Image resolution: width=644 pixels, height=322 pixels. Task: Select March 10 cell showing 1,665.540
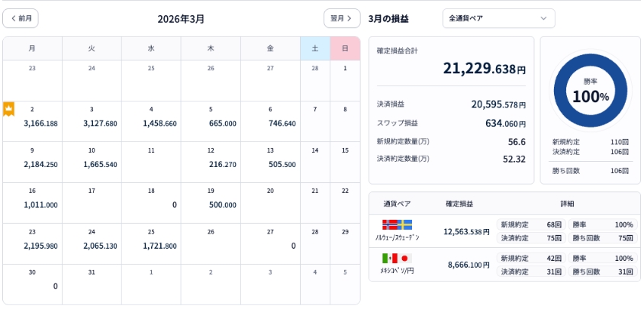coord(92,163)
